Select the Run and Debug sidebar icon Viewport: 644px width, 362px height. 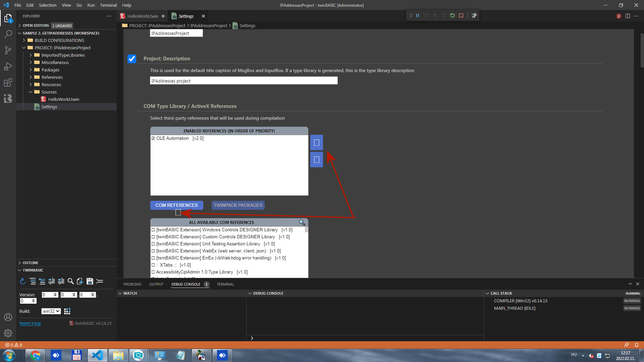coord(8,66)
